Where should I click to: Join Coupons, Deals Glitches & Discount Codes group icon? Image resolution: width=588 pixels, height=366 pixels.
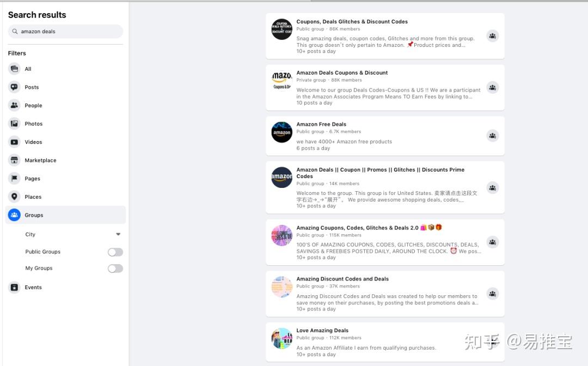point(492,36)
